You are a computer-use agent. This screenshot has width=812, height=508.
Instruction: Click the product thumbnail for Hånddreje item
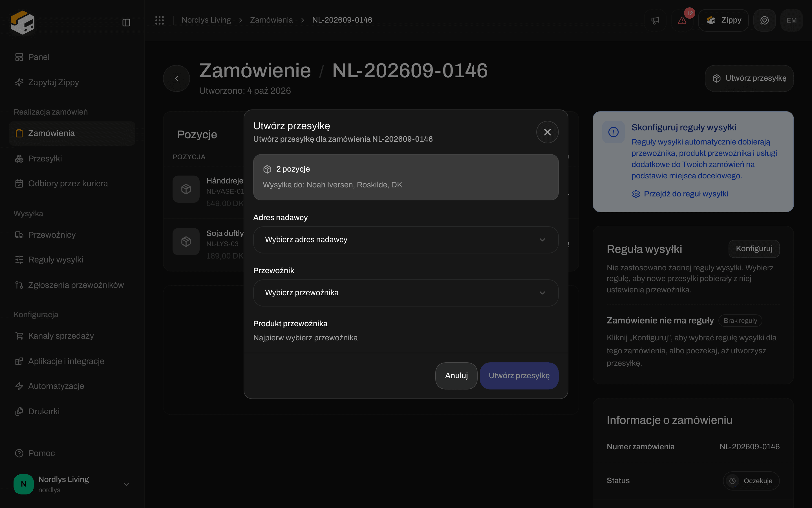tap(186, 189)
